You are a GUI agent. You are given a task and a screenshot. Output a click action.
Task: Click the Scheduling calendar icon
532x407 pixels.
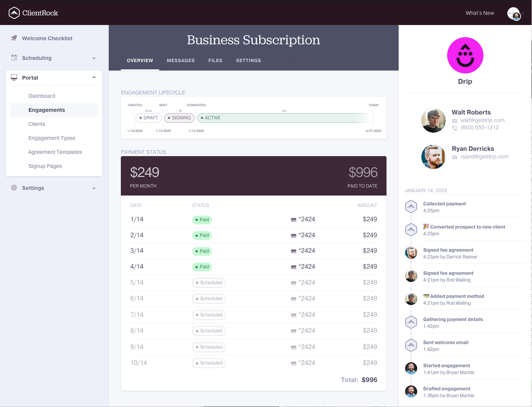click(14, 58)
